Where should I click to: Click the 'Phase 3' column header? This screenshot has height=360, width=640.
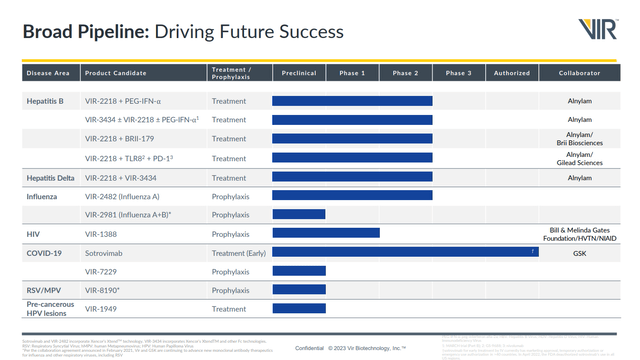[458, 73]
